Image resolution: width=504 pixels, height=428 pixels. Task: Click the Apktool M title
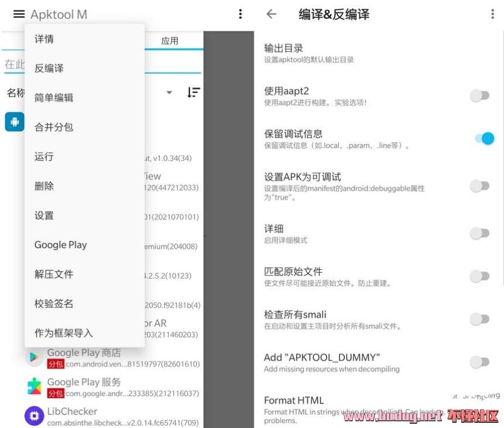coord(59,15)
